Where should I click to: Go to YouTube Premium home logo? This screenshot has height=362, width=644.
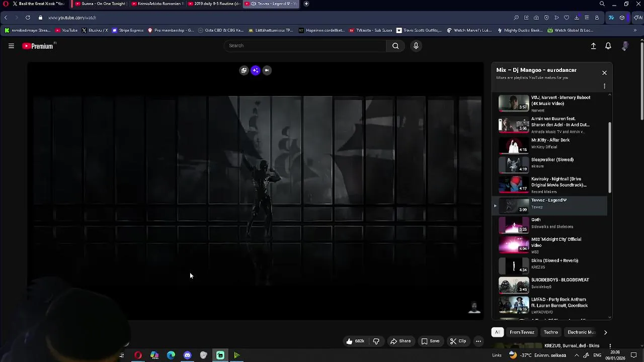38,46
